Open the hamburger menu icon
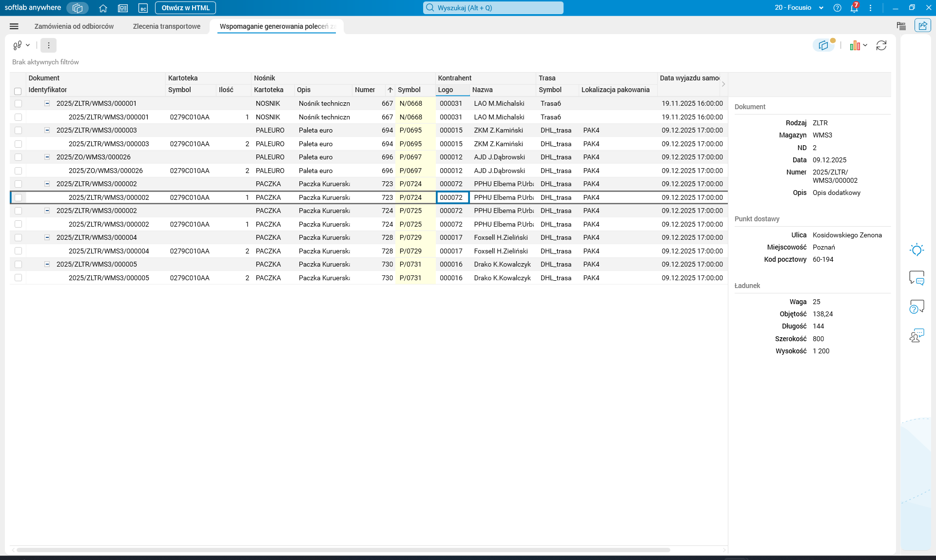The height and width of the screenshot is (560, 936). pos(14,26)
